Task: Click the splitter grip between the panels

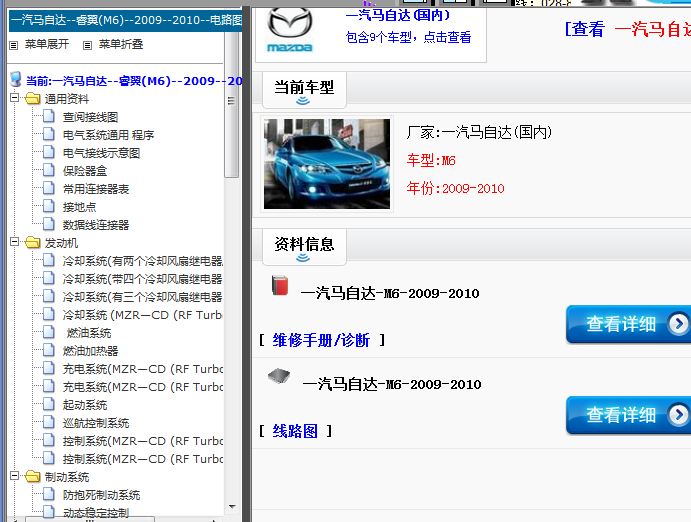Action: 231,101
